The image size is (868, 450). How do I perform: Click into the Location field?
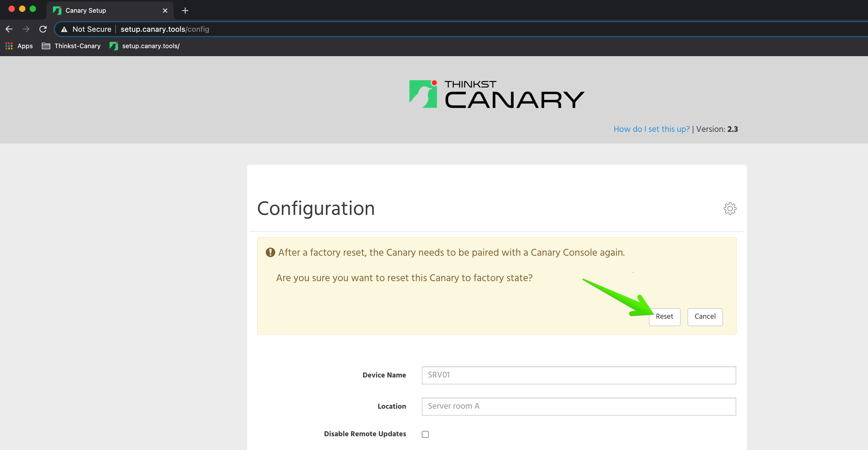click(x=578, y=406)
